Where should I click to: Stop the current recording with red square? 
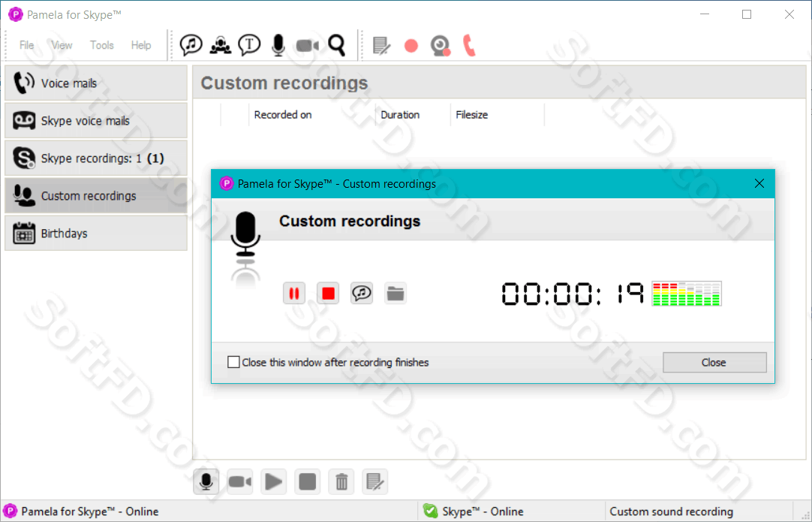[328, 294]
